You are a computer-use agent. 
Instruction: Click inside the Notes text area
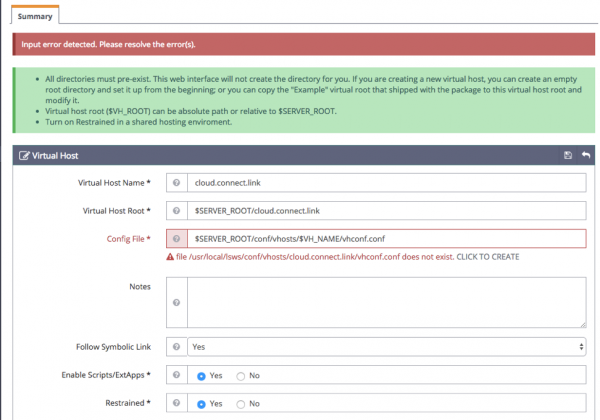point(386,302)
